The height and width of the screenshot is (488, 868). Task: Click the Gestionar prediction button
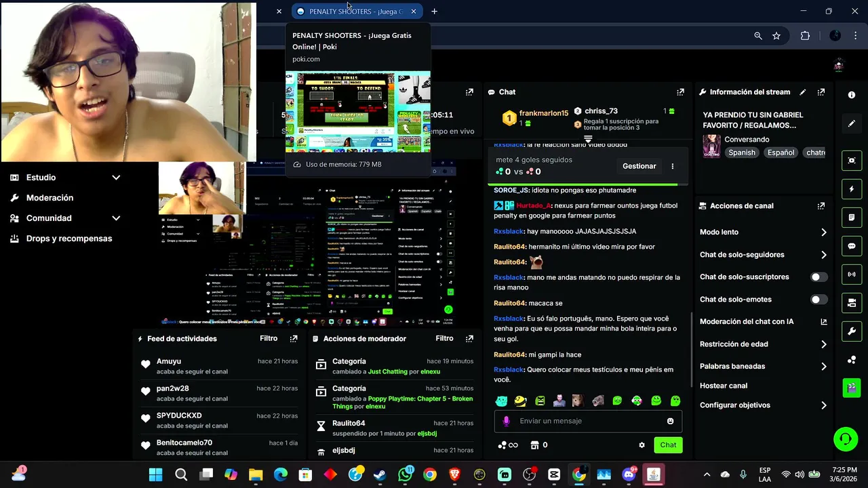(639, 166)
